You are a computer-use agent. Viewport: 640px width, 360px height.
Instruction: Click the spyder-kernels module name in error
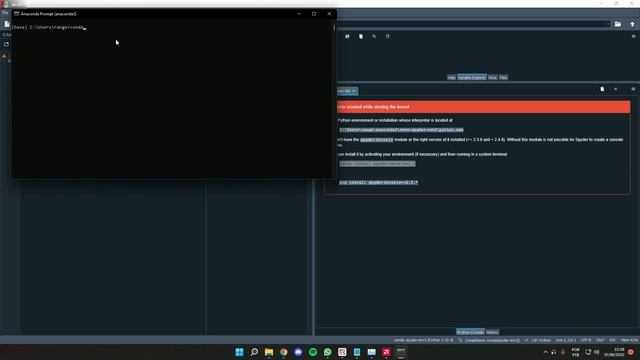click(376, 140)
